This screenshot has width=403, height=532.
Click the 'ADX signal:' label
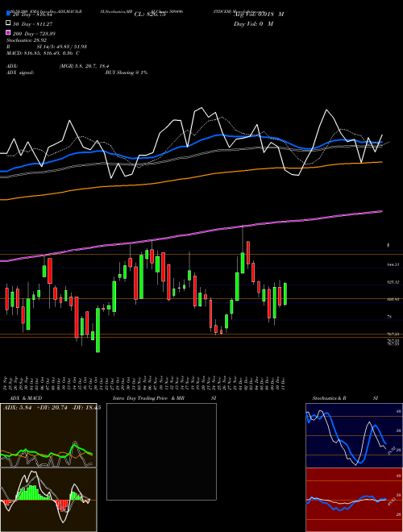click(20, 73)
